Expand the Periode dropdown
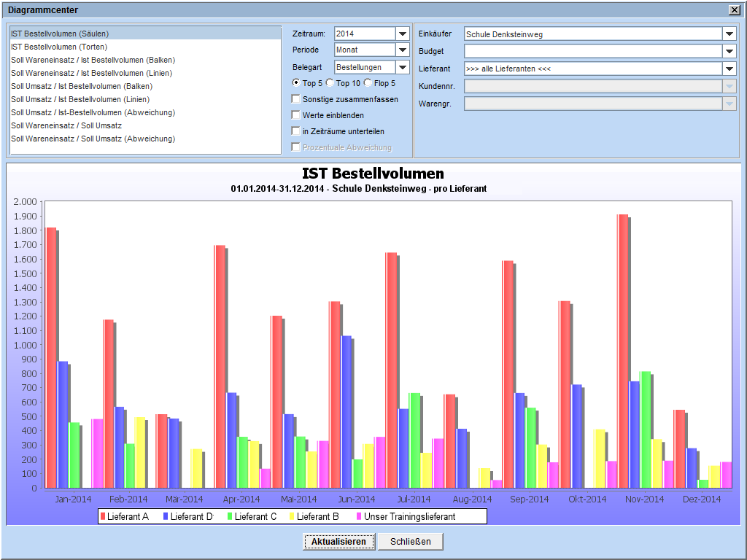The width and height of the screenshot is (747, 560). 402,50
